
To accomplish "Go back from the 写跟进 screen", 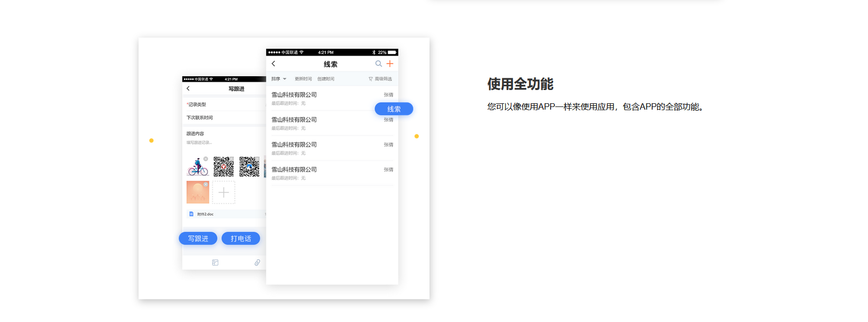I will click(188, 88).
